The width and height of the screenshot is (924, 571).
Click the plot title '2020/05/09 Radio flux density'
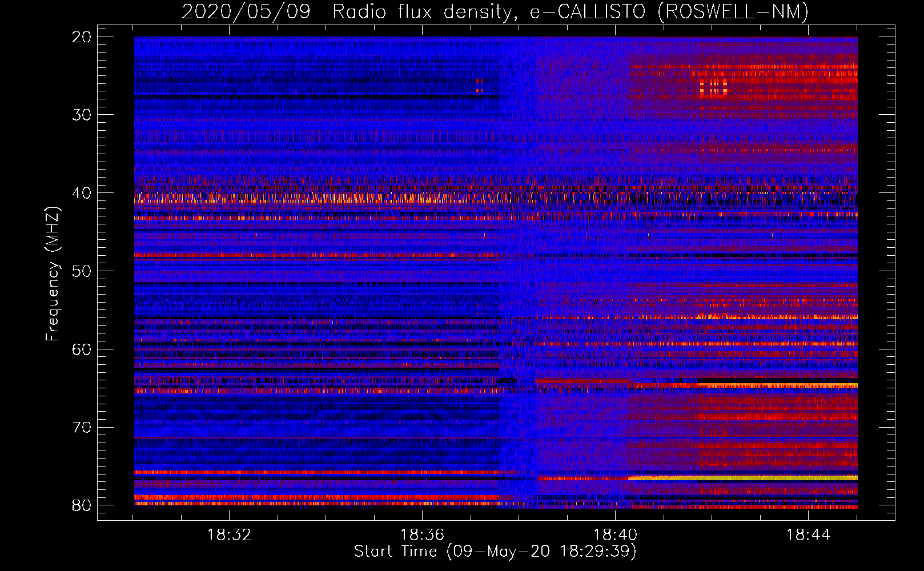pos(347,12)
